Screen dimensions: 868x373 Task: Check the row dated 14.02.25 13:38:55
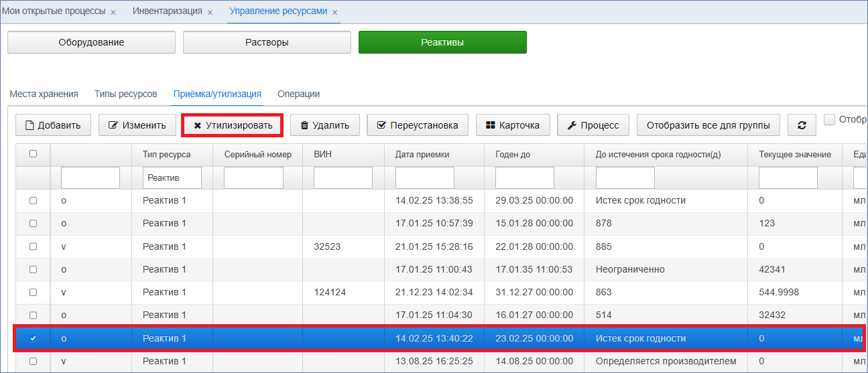33,200
